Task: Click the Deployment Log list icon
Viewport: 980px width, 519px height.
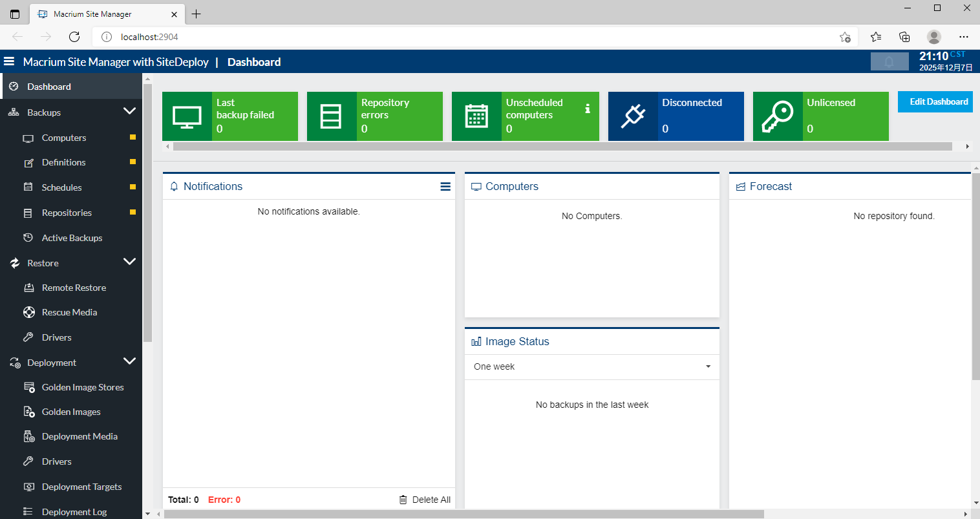Action: coord(28,511)
